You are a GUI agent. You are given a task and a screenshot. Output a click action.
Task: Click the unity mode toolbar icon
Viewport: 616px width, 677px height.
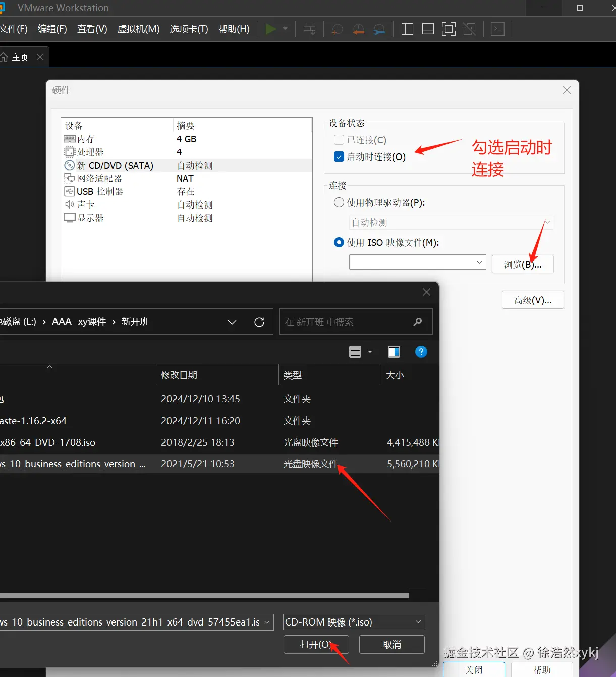pos(470,29)
